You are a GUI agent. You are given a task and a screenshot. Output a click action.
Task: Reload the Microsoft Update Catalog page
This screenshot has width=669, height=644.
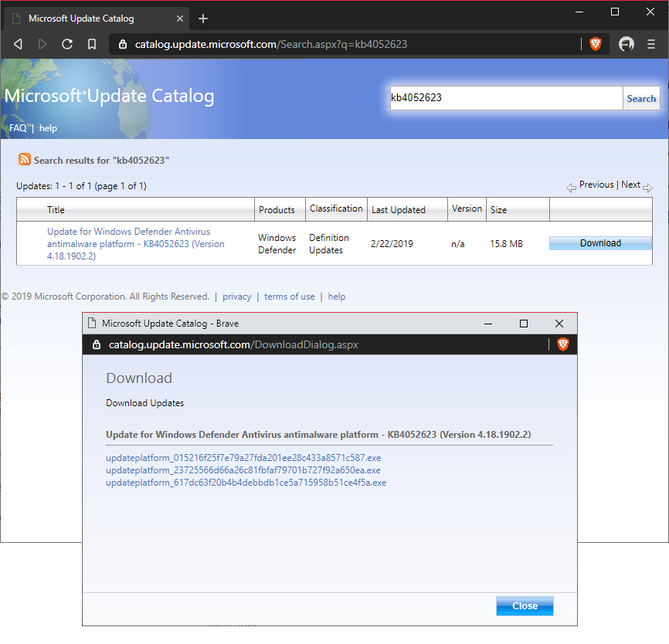coord(67,44)
